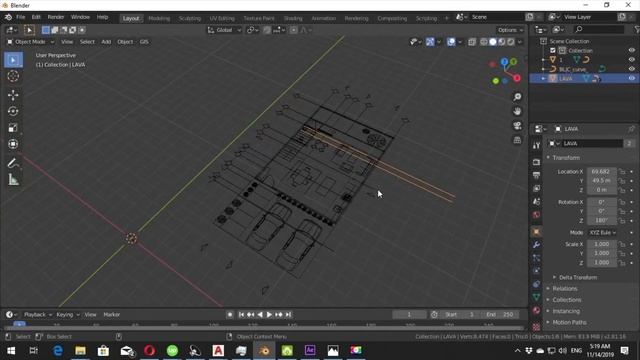640x360 pixels.
Task: Select the Measure tool
Action: pyautogui.click(x=13, y=180)
